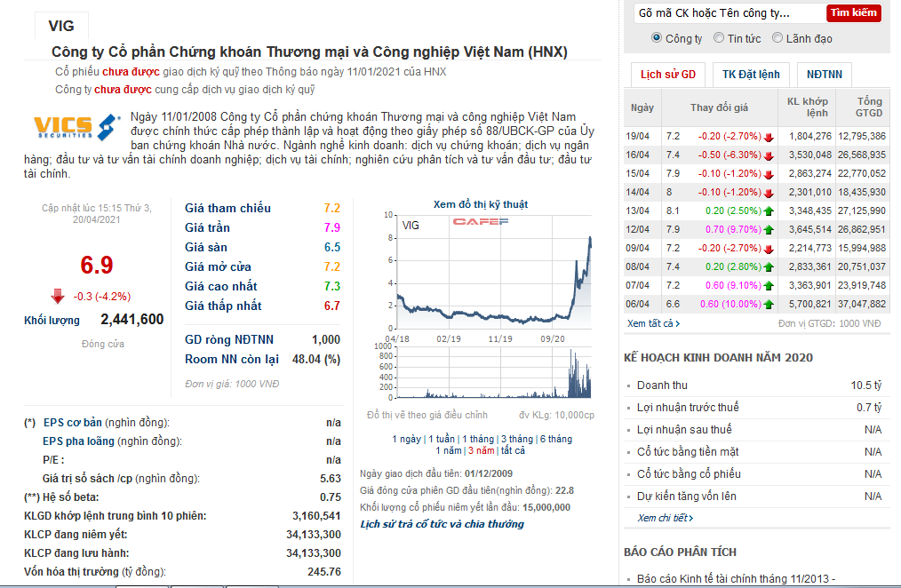Click the red down arrow in the 16/04 row
The image size is (901, 588).
tap(769, 155)
